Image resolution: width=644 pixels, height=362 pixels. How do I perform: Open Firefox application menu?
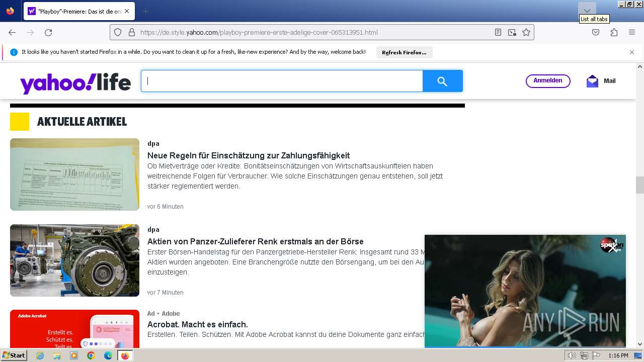[632, 32]
